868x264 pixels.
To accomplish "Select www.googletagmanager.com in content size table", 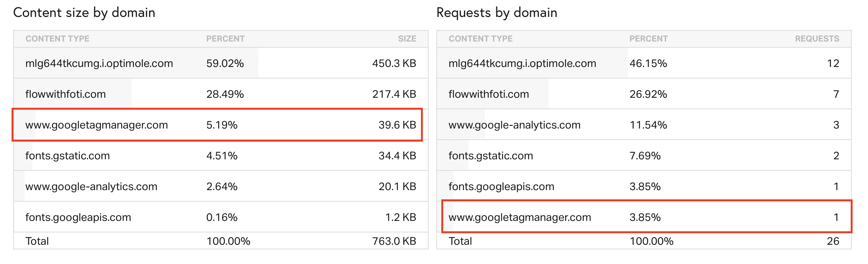I will [97, 125].
